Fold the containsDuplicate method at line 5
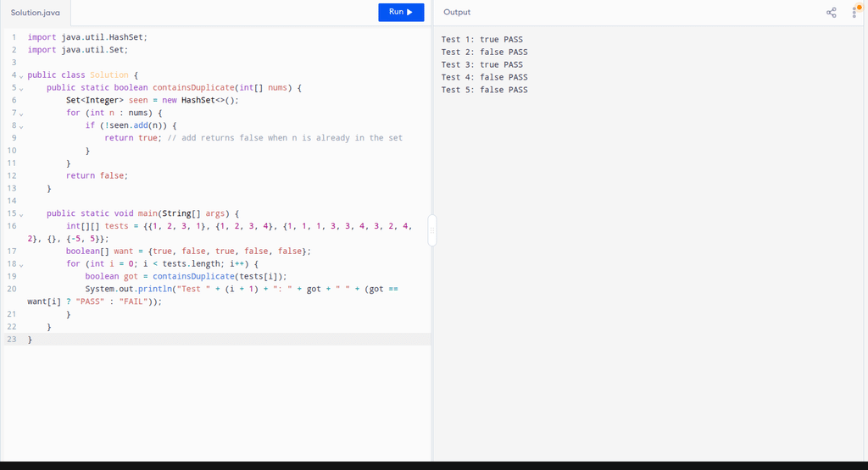 pos(21,89)
